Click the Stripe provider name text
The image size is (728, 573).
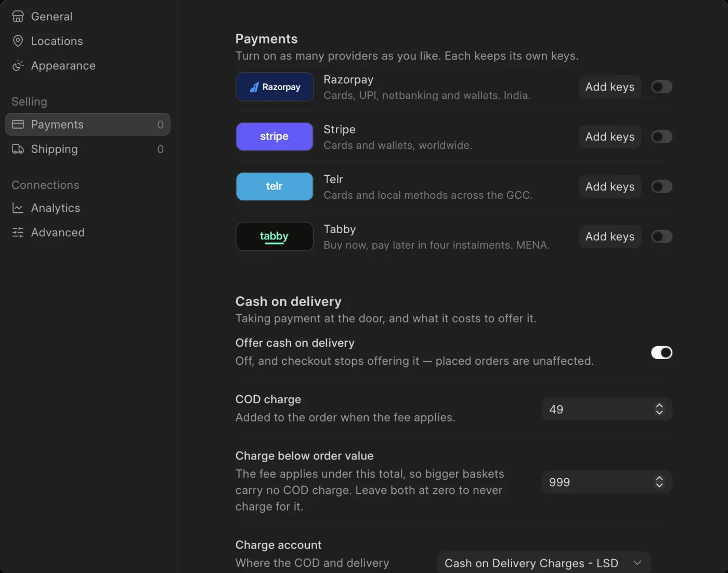pos(340,130)
